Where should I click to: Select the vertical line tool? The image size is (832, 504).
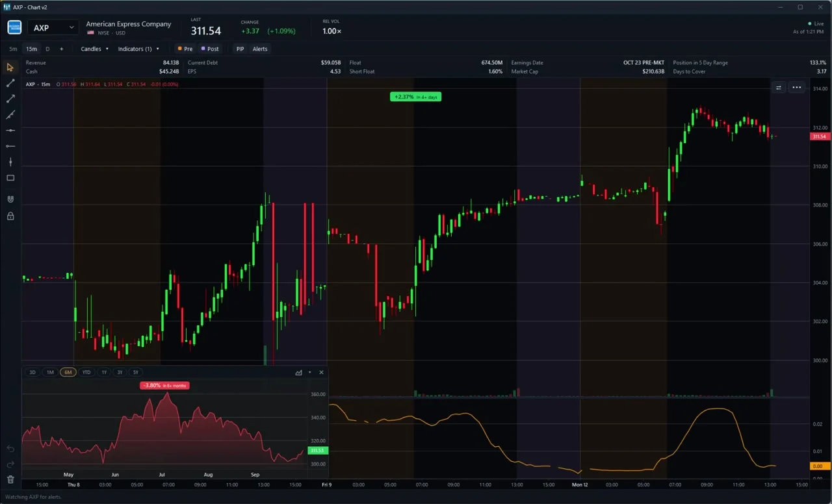(x=10, y=162)
